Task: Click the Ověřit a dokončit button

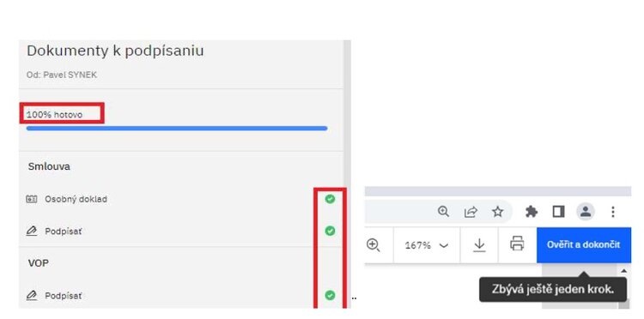Action: 583,244
